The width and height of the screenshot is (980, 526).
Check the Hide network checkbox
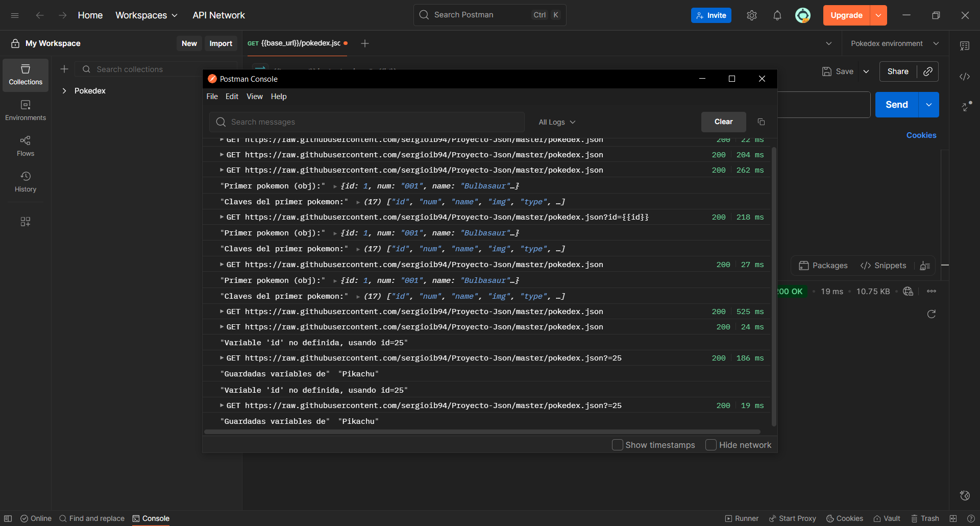pos(711,445)
